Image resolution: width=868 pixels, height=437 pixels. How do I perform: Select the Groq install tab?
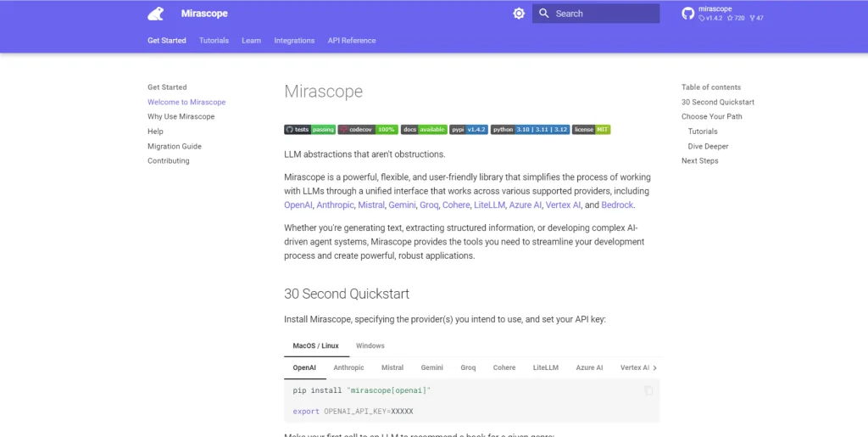point(468,367)
